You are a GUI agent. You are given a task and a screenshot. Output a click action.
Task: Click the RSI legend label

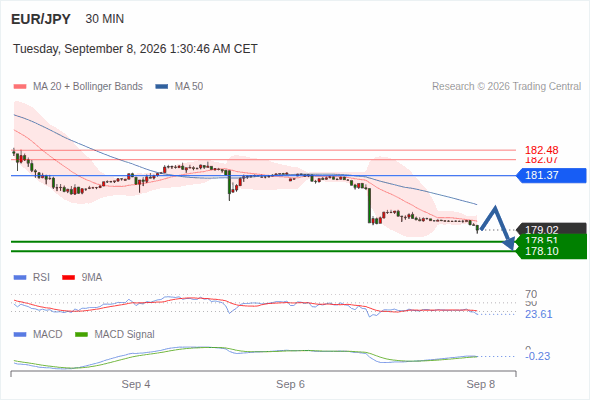[41, 278]
